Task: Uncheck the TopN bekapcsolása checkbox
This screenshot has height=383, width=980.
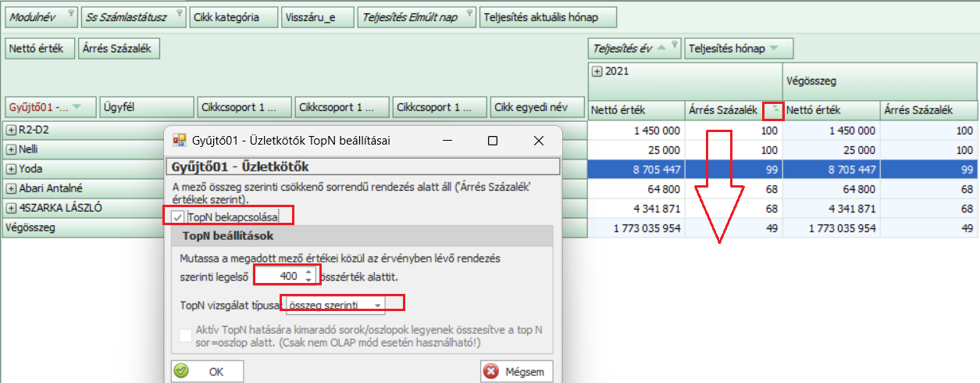Action: pyautogui.click(x=179, y=217)
